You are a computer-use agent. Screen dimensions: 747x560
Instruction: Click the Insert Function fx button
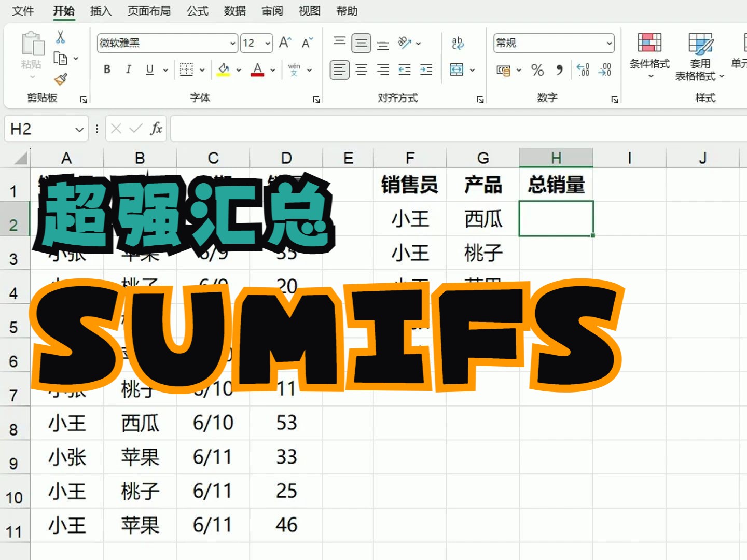click(155, 128)
